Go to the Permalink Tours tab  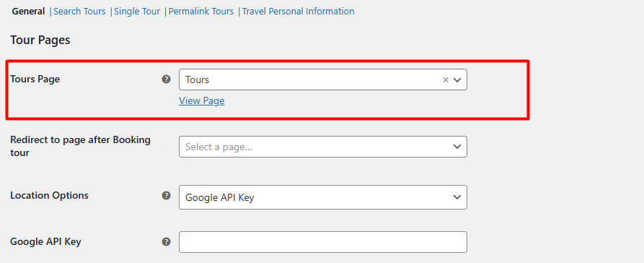pos(200,12)
